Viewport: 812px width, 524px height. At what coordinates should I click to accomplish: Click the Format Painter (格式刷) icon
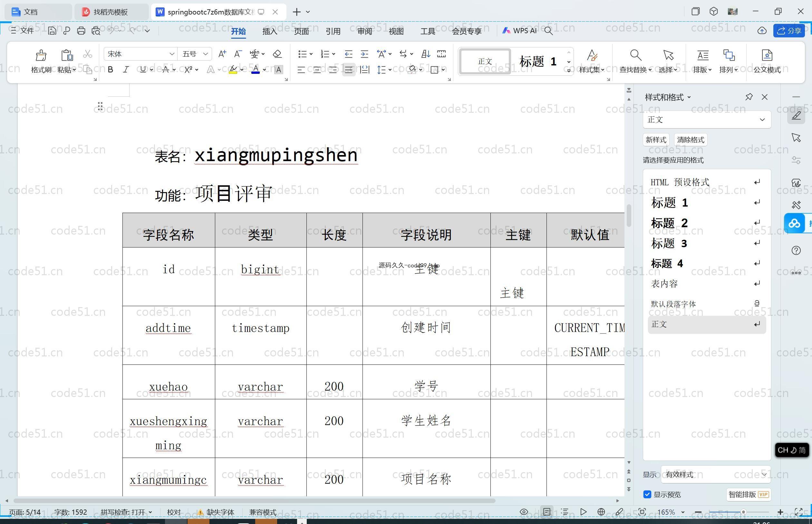coord(41,55)
